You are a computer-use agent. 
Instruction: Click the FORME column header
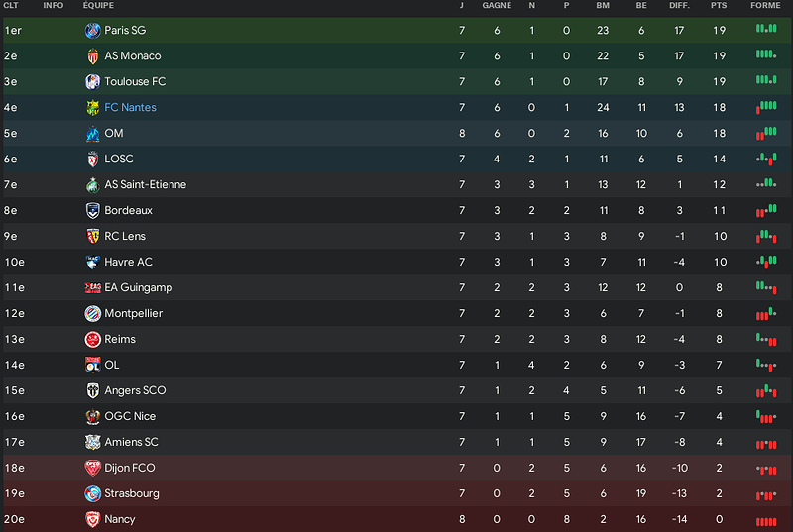pos(765,6)
